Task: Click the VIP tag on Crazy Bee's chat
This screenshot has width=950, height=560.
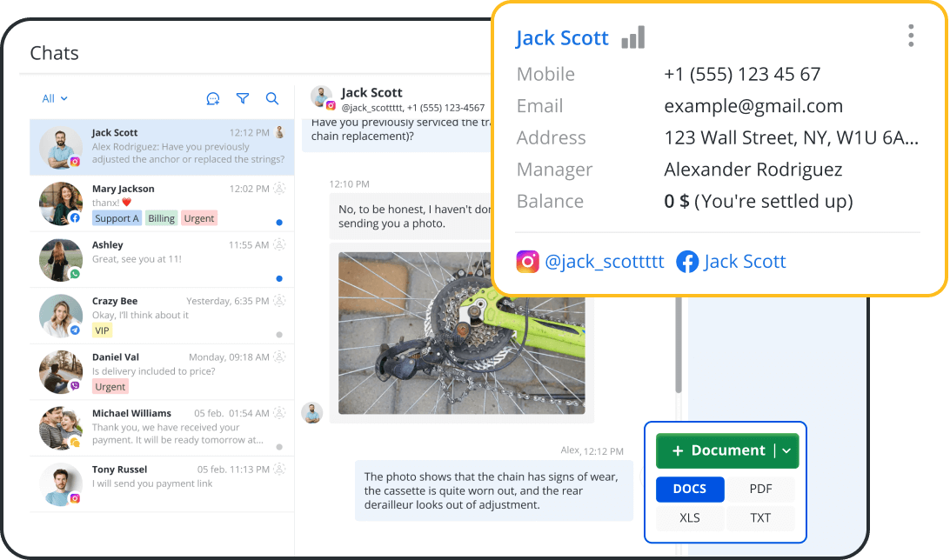Action: pos(102,330)
